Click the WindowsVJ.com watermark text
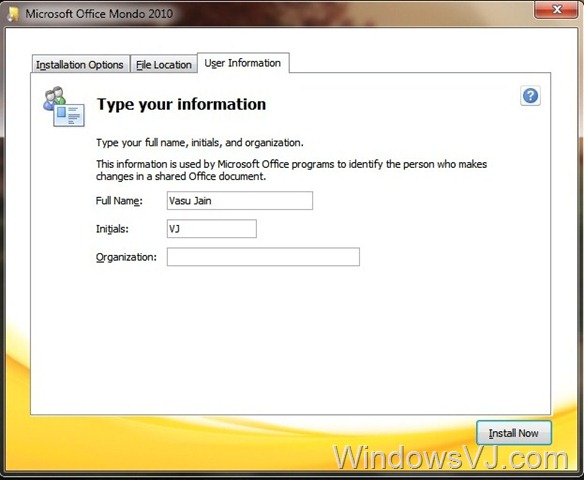This screenshot has width=584, height=480. [x=450, y=457]
